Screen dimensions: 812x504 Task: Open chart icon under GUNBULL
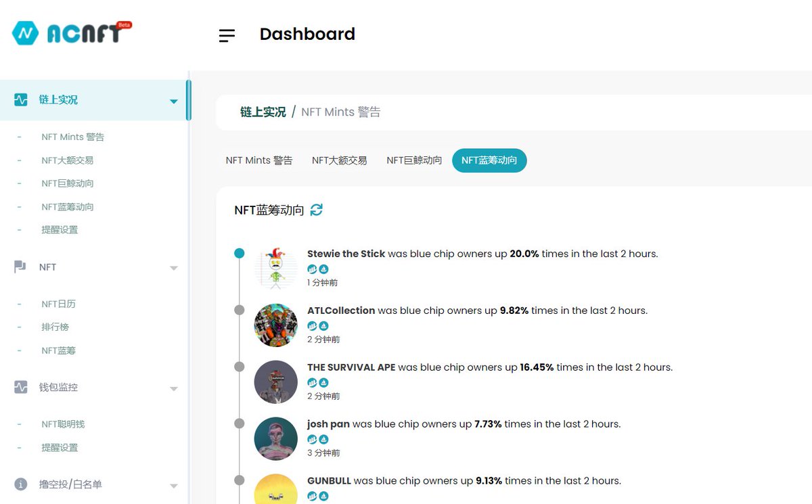pyautogui.click(x=312, y=497)
